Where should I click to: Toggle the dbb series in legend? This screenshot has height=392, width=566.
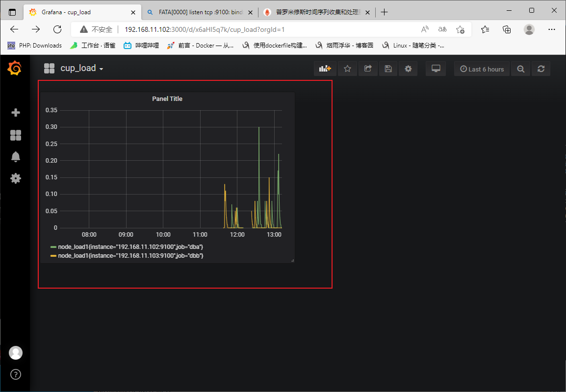130,256
